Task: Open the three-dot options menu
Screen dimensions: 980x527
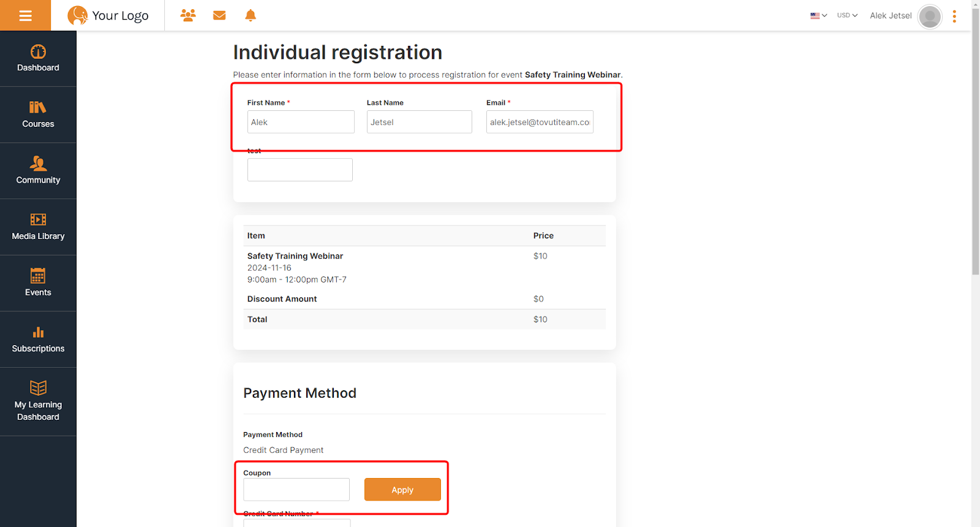Action: point(954,17)
